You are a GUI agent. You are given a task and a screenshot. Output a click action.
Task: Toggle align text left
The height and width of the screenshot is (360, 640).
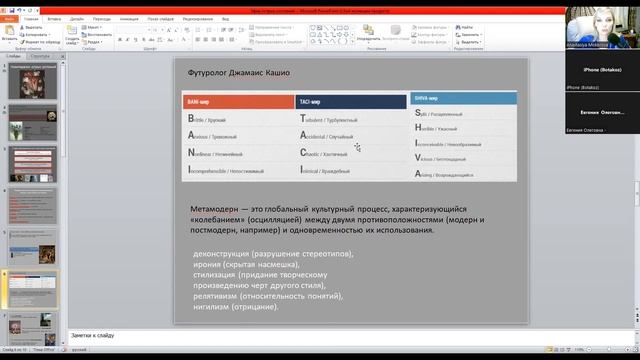(x=198, y=40)
